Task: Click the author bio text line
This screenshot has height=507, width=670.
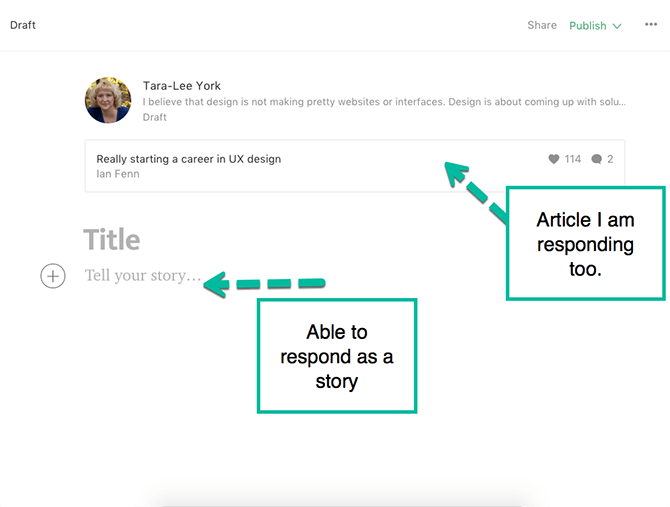Action: [385, 102]
